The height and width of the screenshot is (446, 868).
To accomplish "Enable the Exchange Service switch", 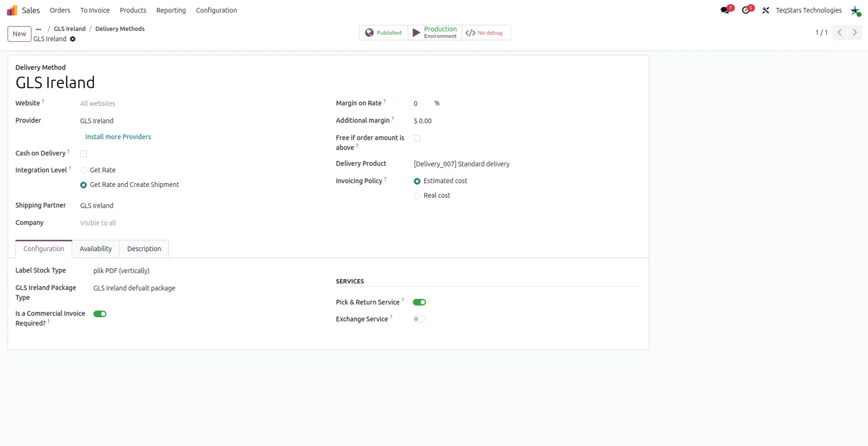I will point(419,319).
